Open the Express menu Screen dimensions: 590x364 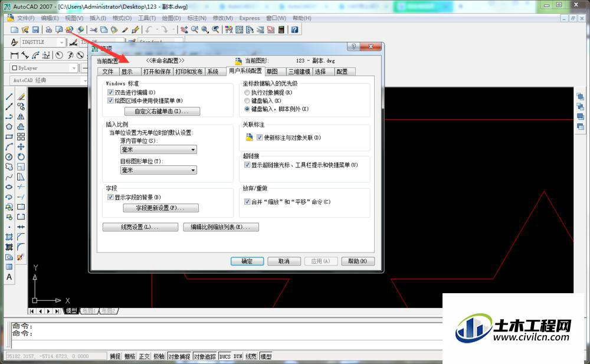250,18
